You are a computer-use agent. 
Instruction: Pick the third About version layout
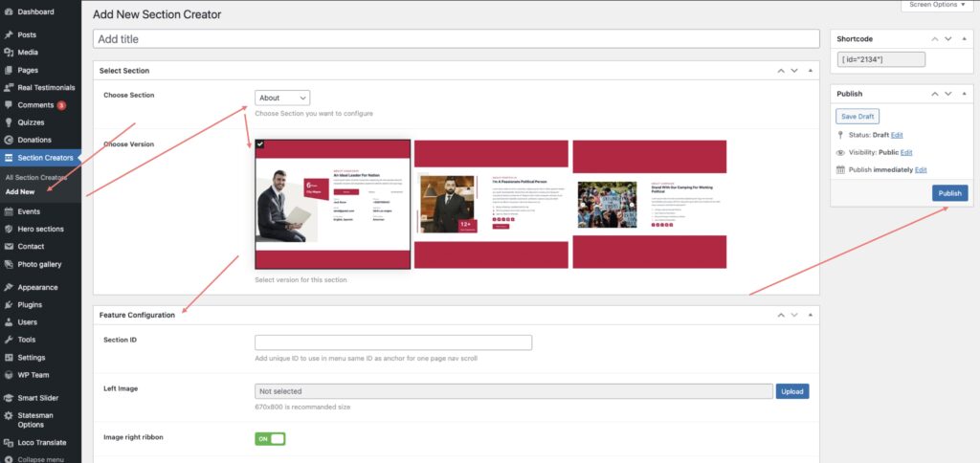tap(648, 205)
